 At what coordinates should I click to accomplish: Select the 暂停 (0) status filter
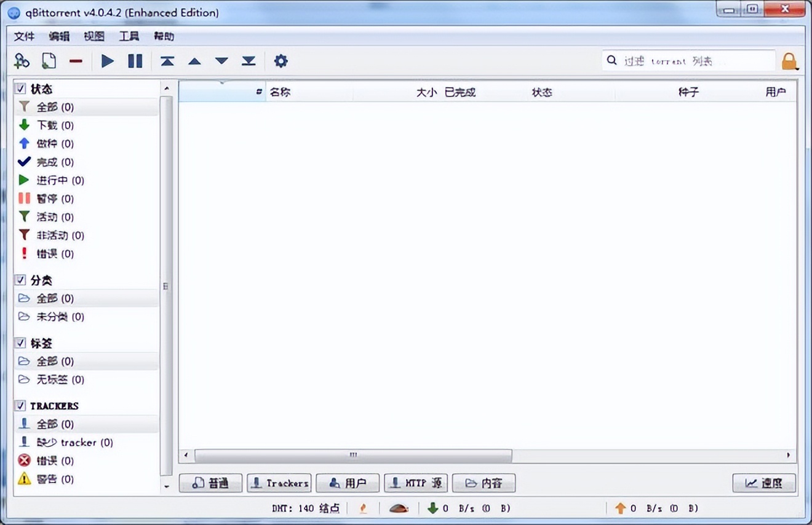click(x=86, y=199)
